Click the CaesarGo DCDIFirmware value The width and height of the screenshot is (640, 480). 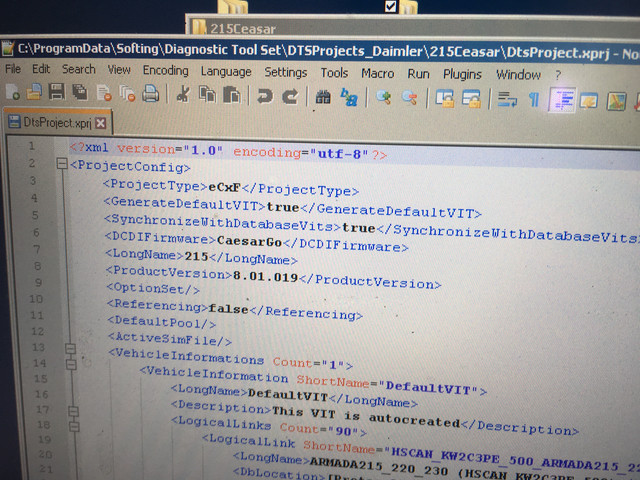(x=249, y=241)
